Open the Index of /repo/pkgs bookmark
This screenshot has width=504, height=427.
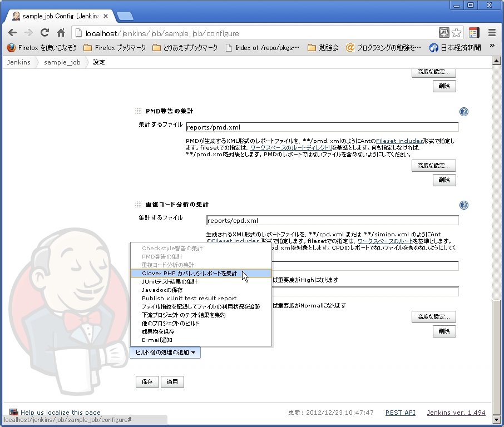pos(262,48)
